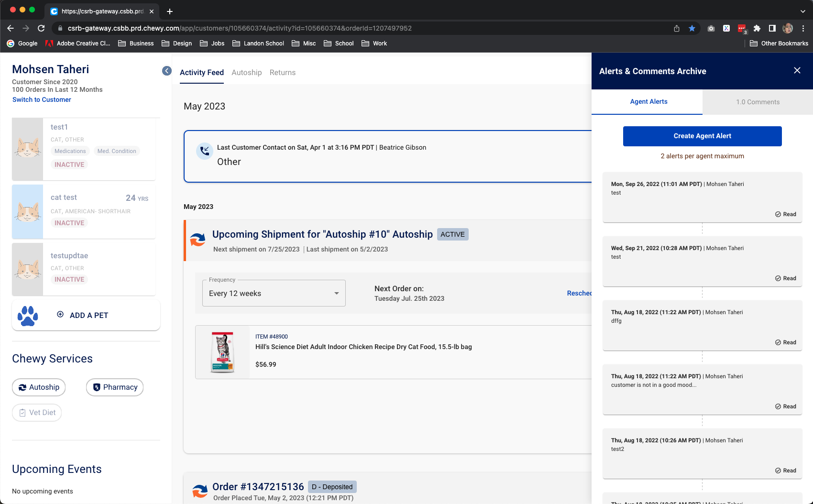The width and height of the screenshot is (813, 504).
Task: Click the plus circle icon beside ADD A PET
Action: click(60, 315)
